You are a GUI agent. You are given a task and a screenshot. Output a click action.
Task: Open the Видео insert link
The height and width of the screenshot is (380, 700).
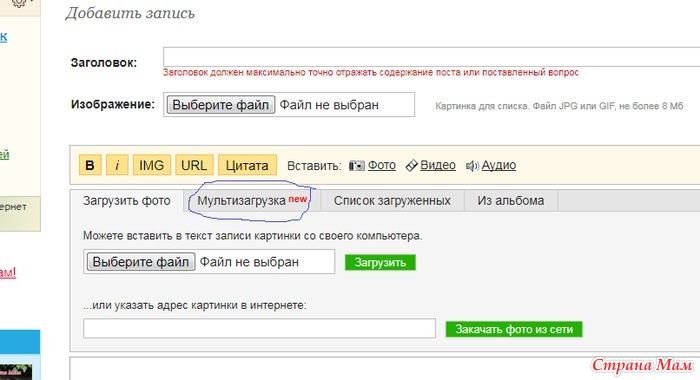[438, 165]
